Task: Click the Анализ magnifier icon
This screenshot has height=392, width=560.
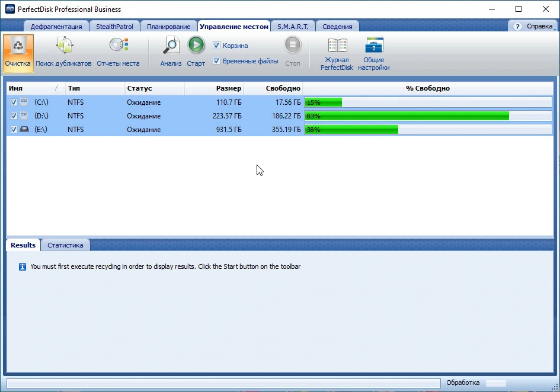Action: (171, 46)
